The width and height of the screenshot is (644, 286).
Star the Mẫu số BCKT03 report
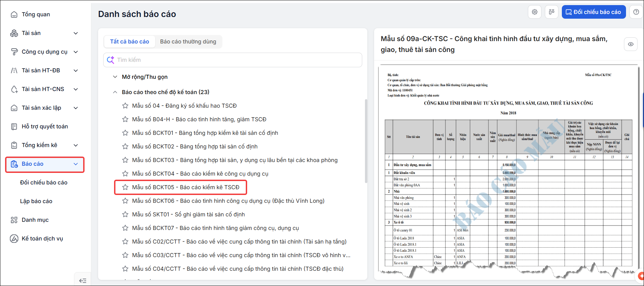(125, 160)
